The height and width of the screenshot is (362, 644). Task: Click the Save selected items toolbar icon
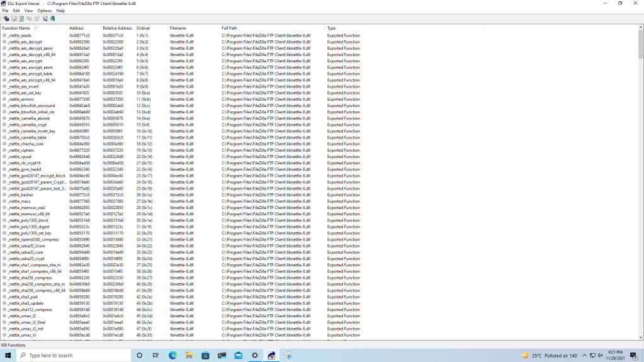pos(14,19)
